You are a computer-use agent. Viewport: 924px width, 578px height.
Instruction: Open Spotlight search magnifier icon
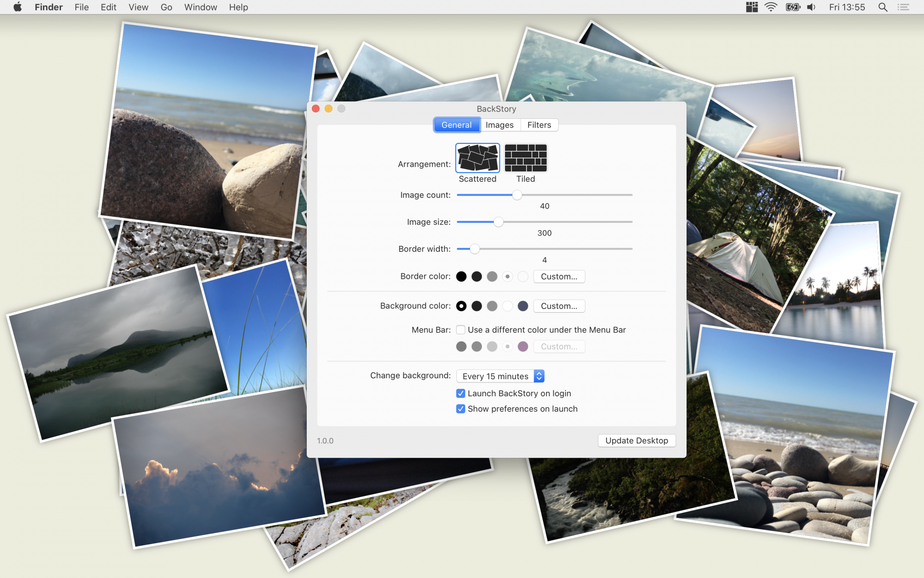point(882,7)
